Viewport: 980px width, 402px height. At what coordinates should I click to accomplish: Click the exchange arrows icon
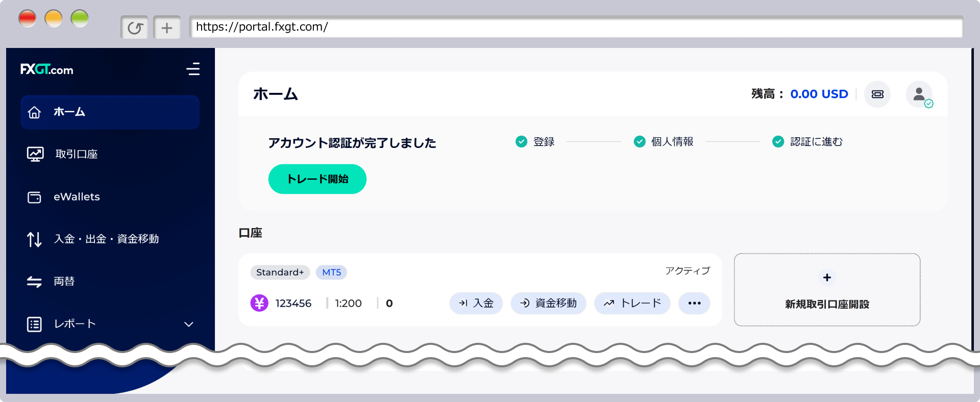point(34,282)
